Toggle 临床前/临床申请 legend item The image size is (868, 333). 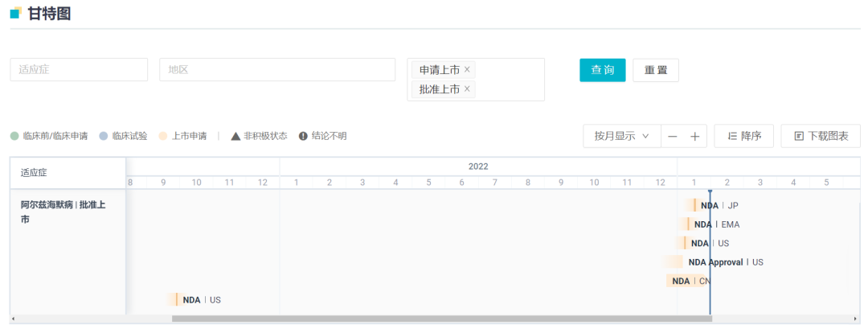click(49, 136)
